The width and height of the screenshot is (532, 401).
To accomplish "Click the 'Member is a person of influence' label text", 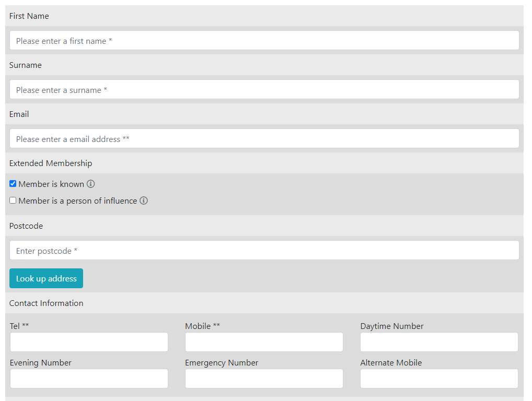I will [x=78, y=200].
